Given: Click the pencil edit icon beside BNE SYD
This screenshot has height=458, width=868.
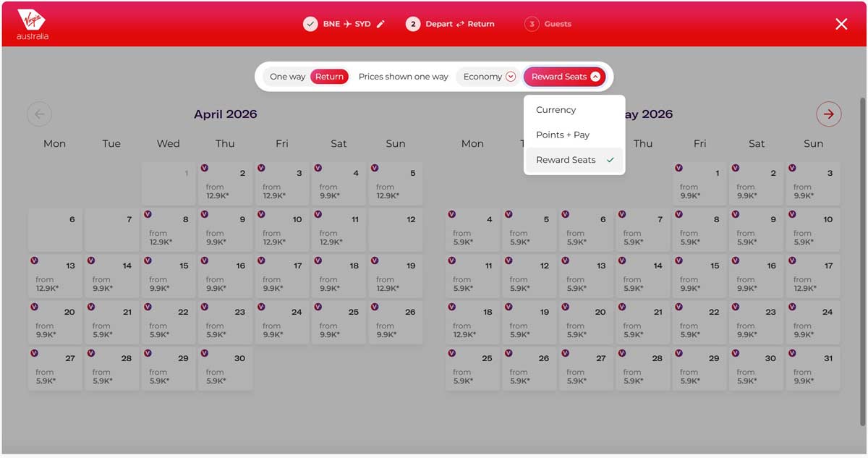Looking at the screenshot, I should 381,24.
